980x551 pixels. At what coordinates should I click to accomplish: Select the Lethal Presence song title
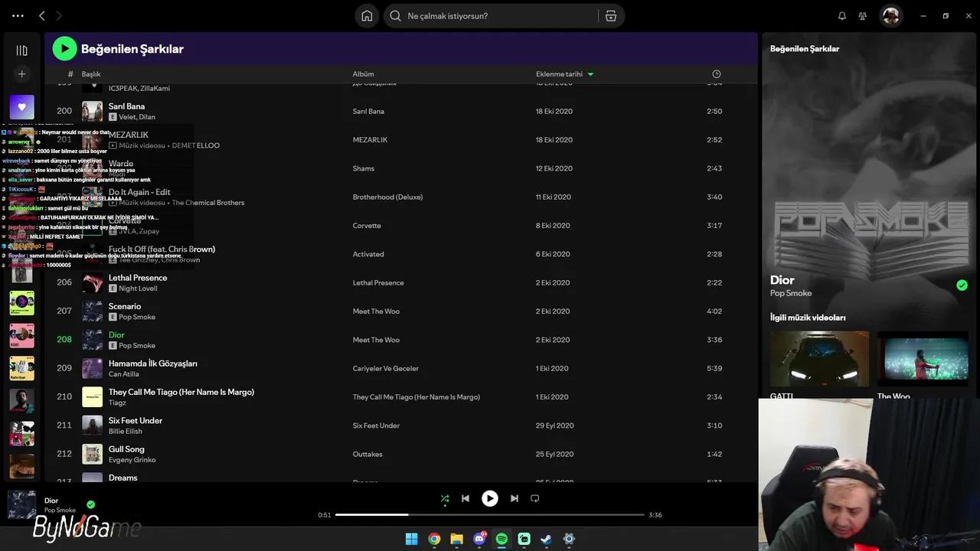pos(138,278)
